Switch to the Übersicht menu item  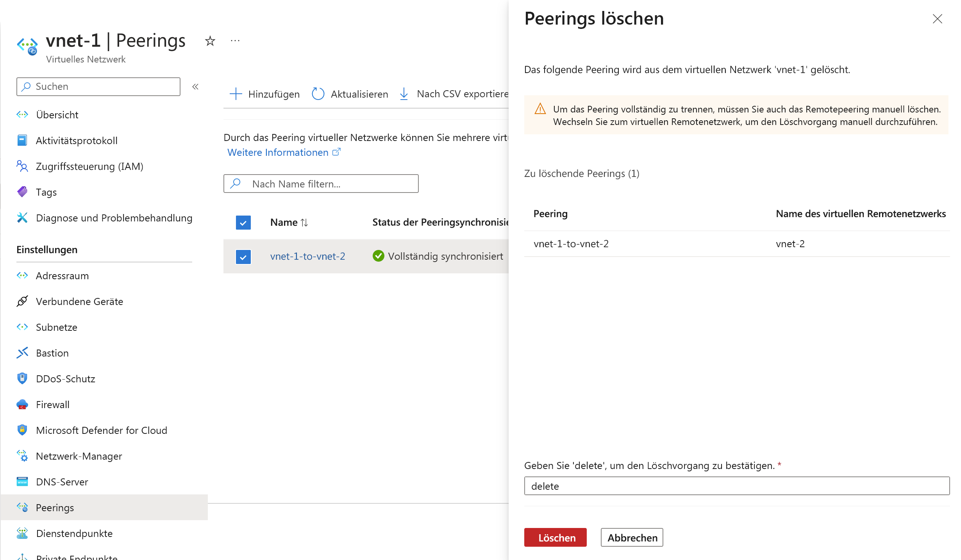[57, 114]
